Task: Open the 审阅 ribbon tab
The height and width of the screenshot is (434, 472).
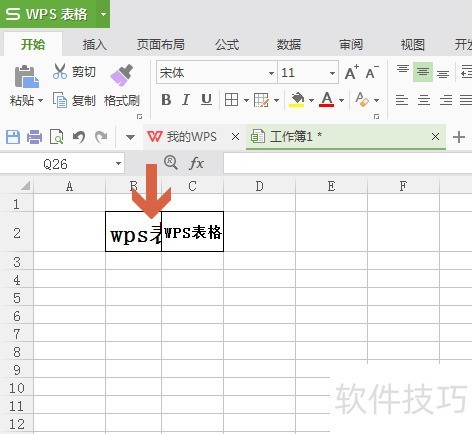Action: (x=351, y=44)
